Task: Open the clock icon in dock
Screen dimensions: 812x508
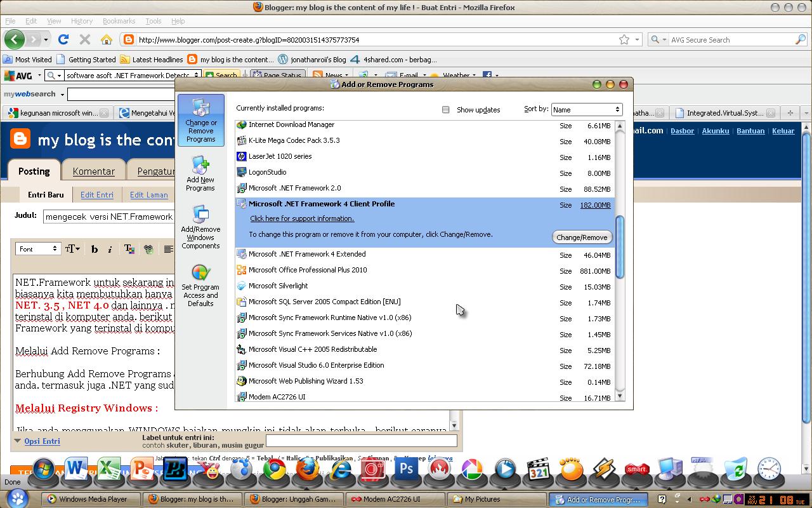Action: tap(769, 470)
